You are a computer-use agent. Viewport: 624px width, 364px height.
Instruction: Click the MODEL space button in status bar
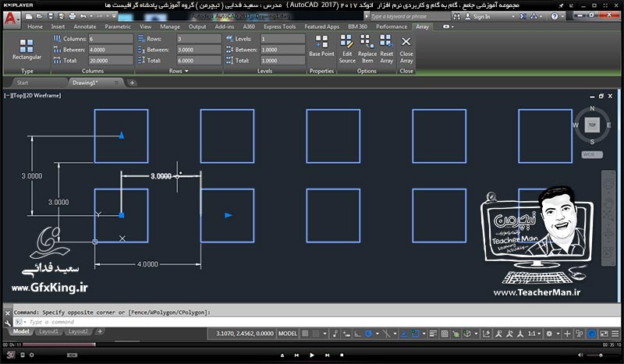[x=288, y=334]
